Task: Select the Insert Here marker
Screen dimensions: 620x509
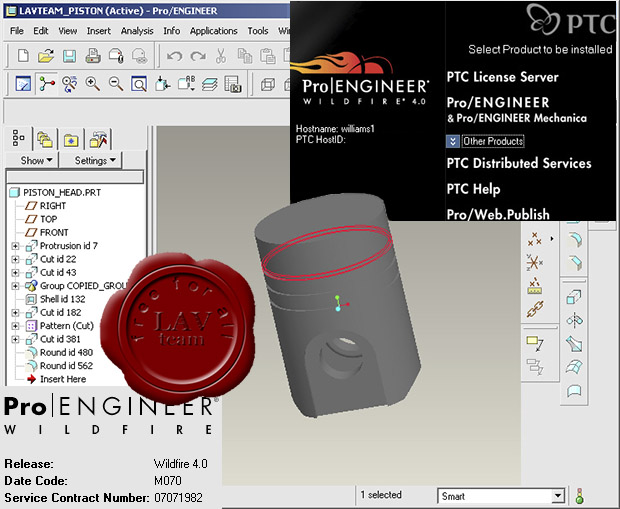Action: coord(63,379)
